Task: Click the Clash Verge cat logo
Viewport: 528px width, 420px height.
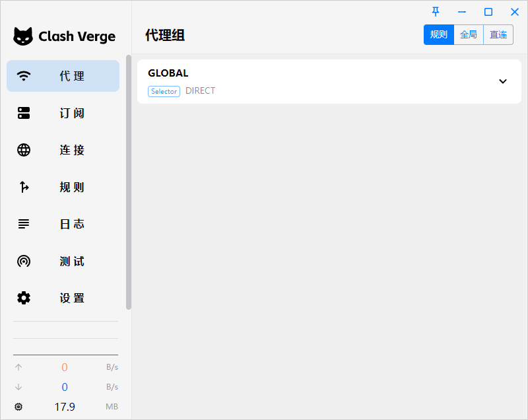Action: (x=22, y=36)
